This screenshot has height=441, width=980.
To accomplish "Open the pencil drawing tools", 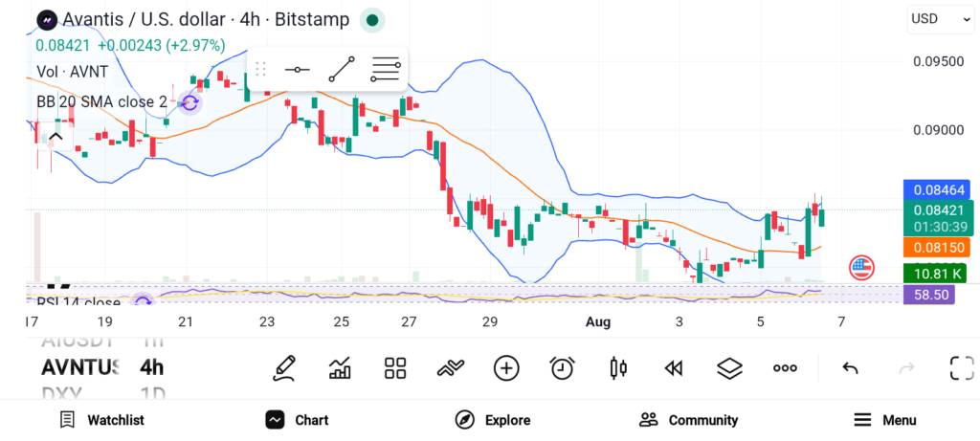I will click(283, 368).
